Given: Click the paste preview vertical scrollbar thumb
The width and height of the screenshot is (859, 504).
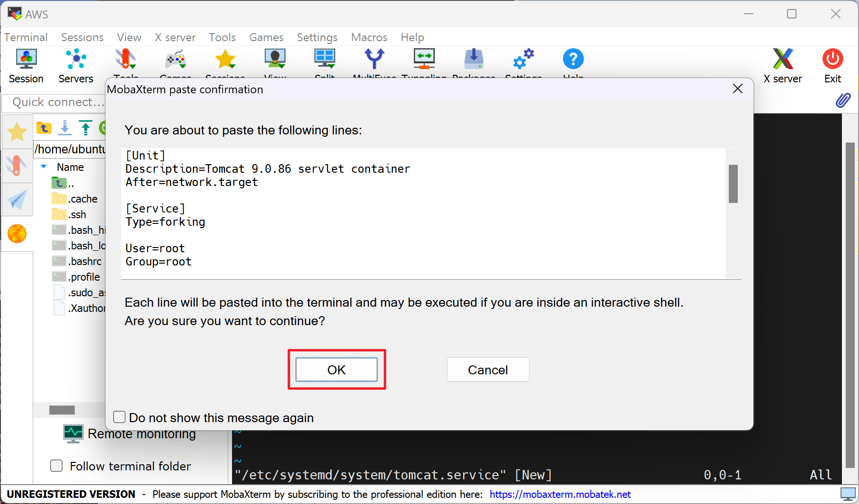Looking at the screenshot, I should tap(733, 184).
